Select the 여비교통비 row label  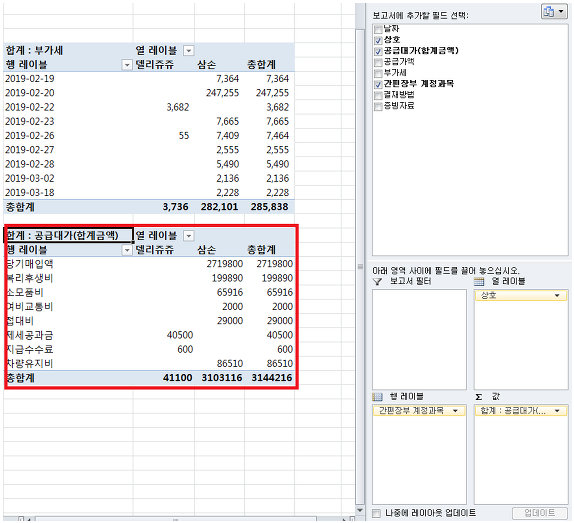[30, 307]
